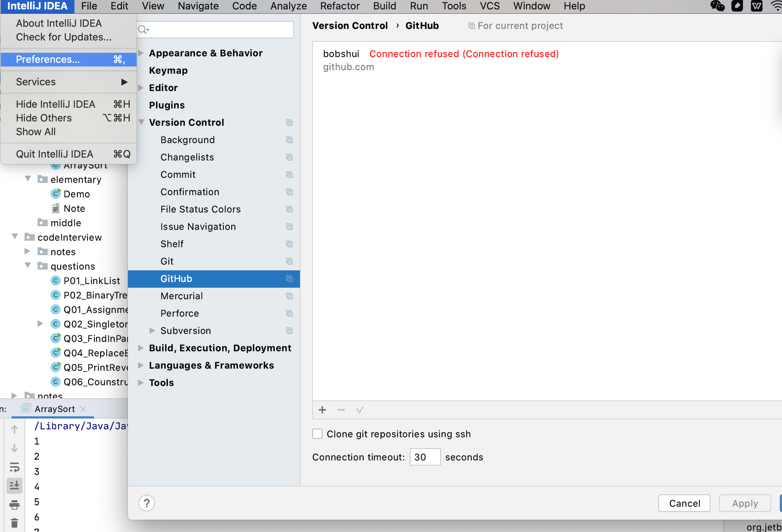Click the soft-wrap icon in run panel

pos(14,467)
